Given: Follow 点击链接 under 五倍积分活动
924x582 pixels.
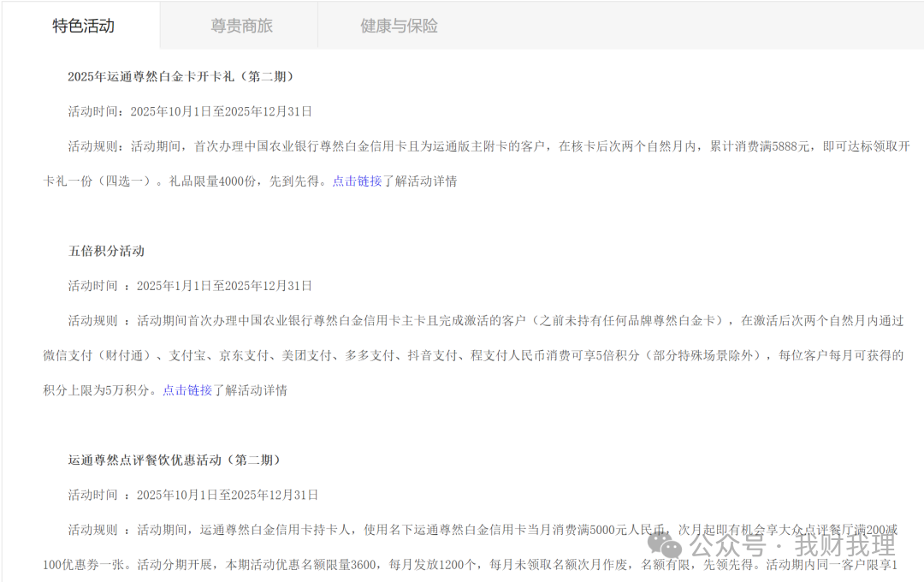Looking at the screenshot, I should click(x=187, y=389).
